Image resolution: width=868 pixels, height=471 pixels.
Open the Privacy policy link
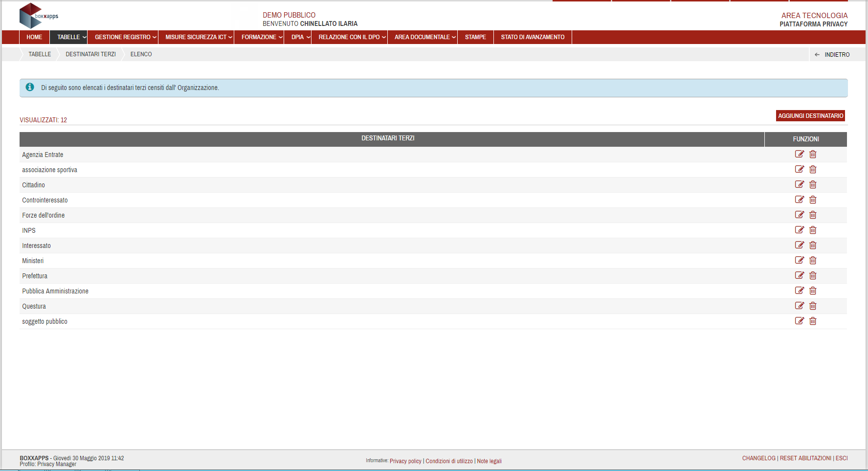(405, 461)
